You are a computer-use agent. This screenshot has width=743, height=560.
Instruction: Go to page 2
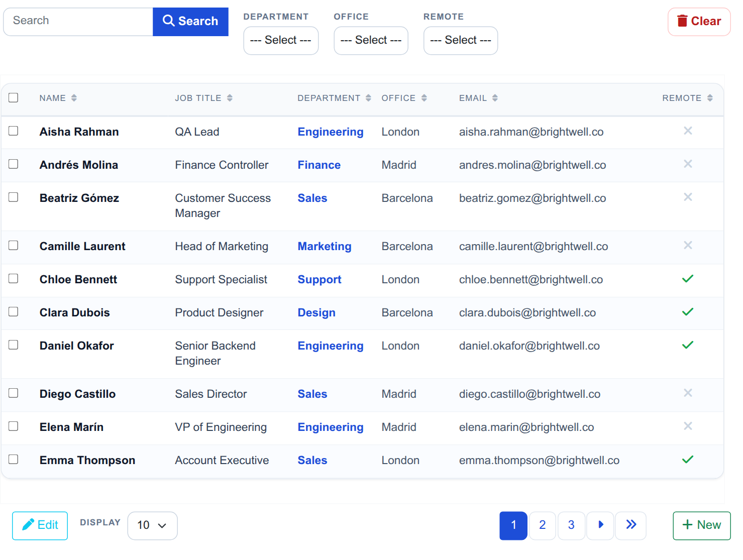click(543, 525)
